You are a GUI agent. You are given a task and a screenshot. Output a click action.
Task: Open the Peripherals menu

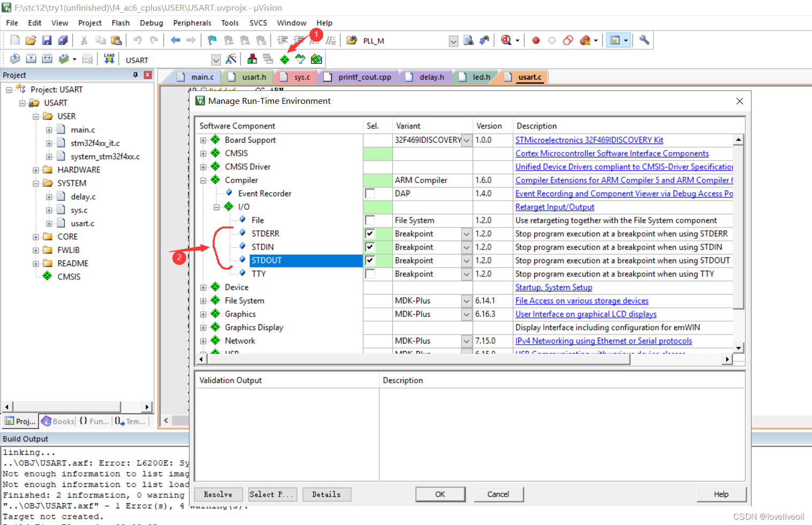[x=192, y=23]
